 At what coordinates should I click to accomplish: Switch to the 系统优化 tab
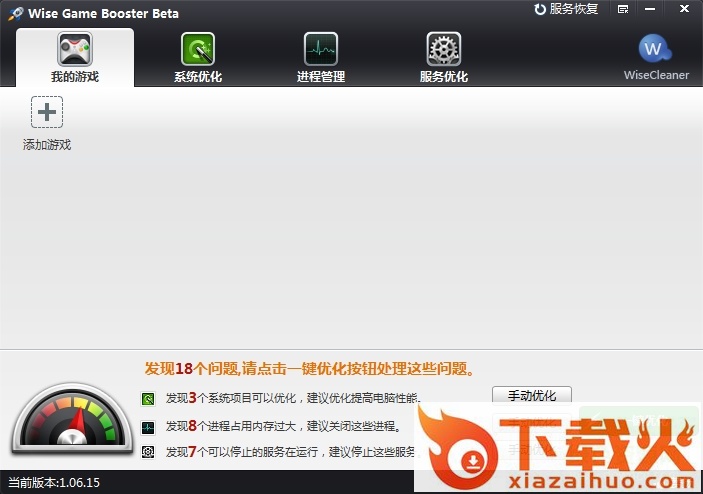tap(198, 57)
